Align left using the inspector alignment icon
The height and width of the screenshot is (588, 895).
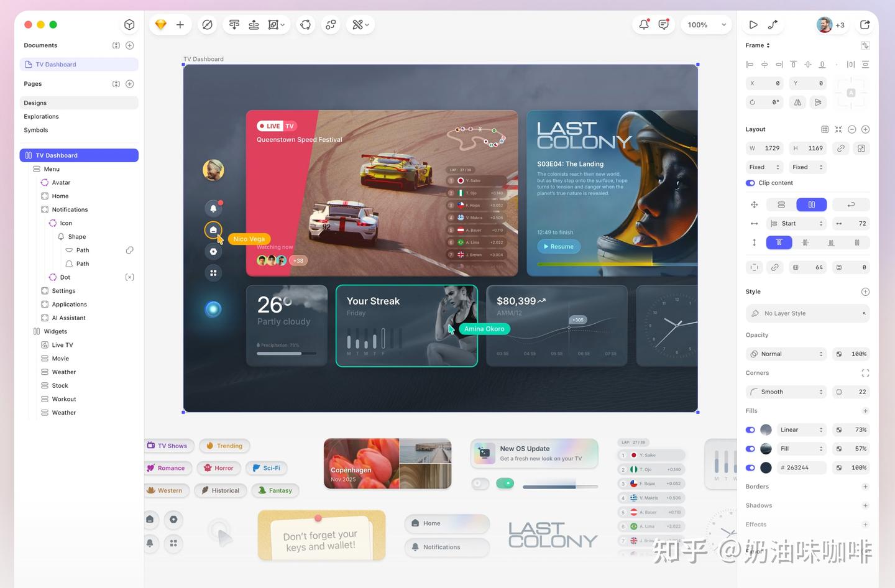[x=750, y=65]
